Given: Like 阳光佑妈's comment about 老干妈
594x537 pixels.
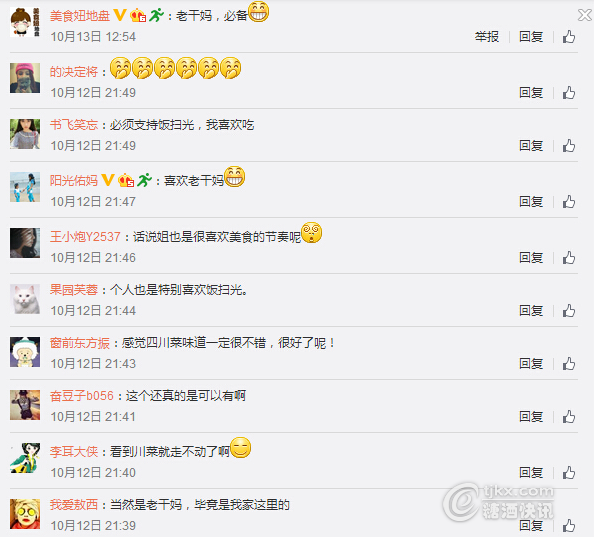Looking at the screenshot, I should tap(569, 201).
